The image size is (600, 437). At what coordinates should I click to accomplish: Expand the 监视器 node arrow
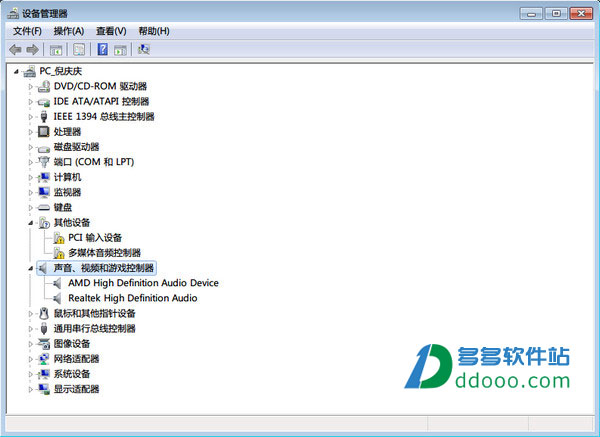(31, 192)
